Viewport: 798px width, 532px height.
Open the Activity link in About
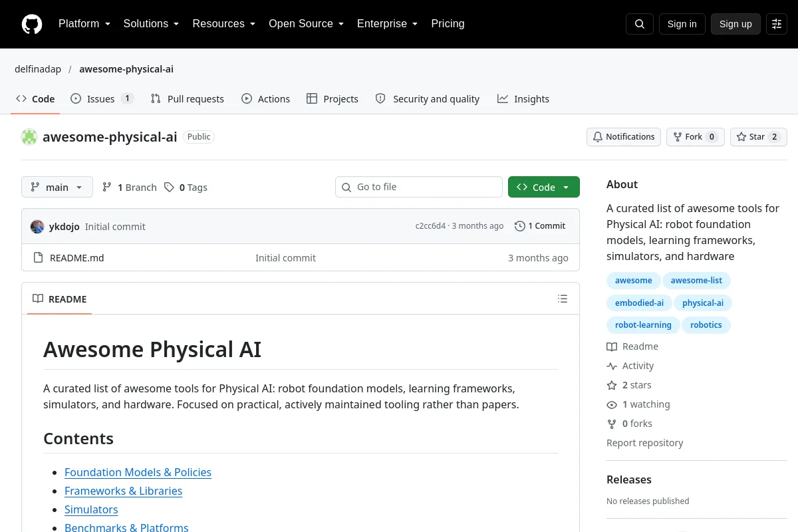[630, 366]
